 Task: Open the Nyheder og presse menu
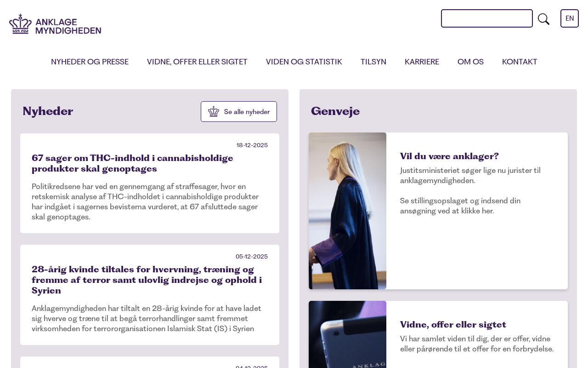click(90, 62)
